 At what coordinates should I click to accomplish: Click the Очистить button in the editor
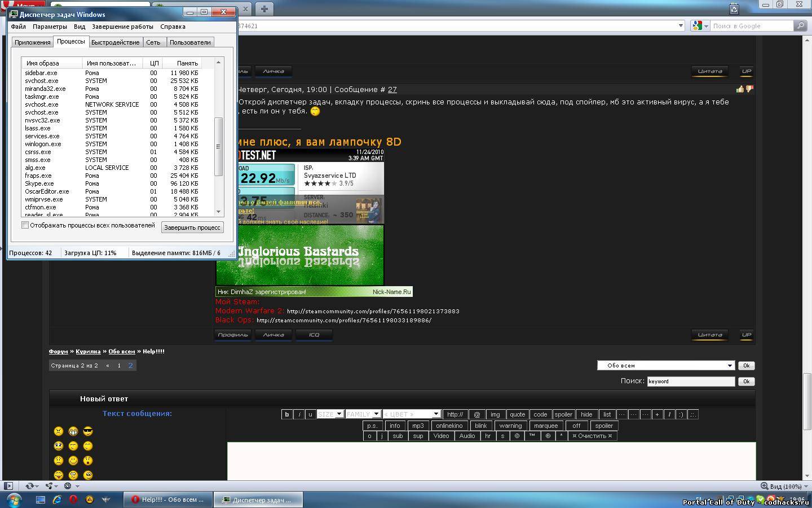(x=592, y=436)
